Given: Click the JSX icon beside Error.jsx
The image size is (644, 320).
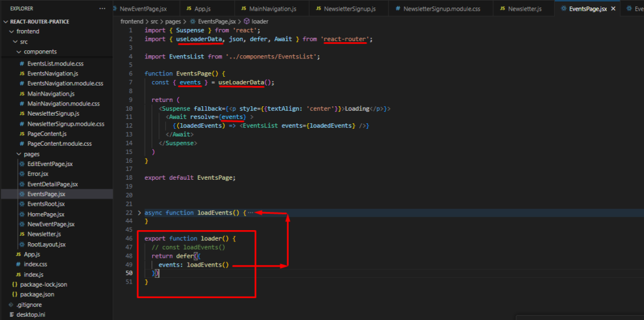Looking at the screenshot, I should click(22, 174).
